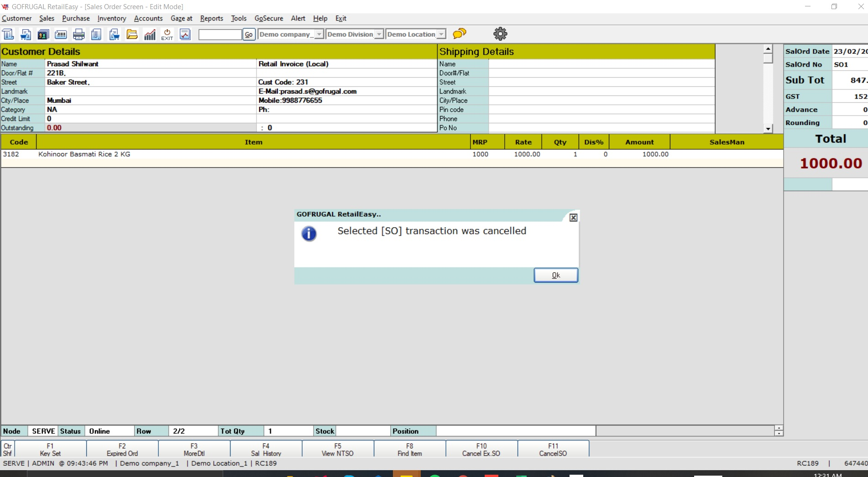Viewport: 868px width, 477px height.
Task: Open the Purchase menu
Action: (76, 18)
